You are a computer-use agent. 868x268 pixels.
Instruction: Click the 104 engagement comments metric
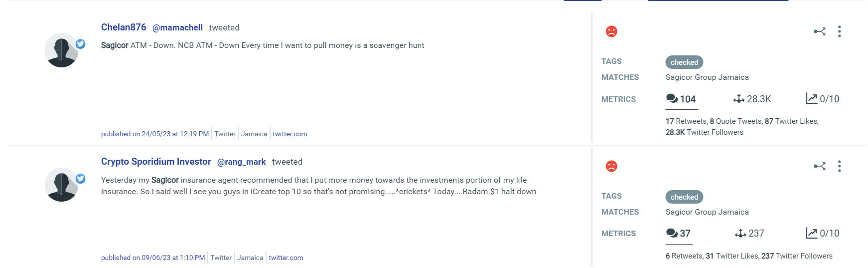pyautogui.click(x=681, y=99)
